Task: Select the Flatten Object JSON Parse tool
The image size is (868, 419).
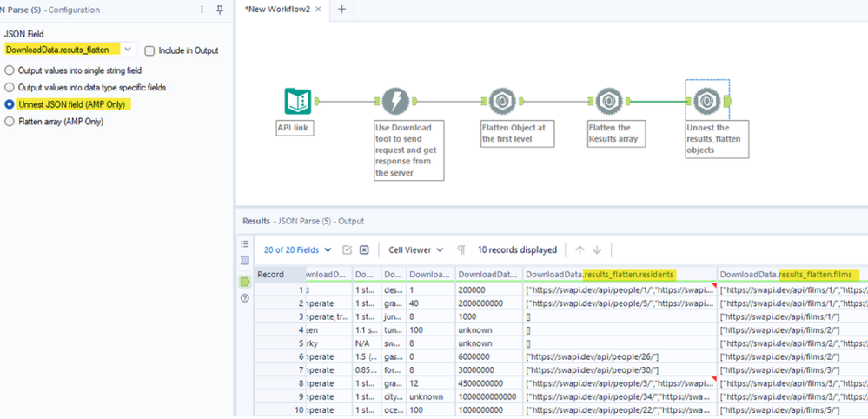Action: coord(503,102)
